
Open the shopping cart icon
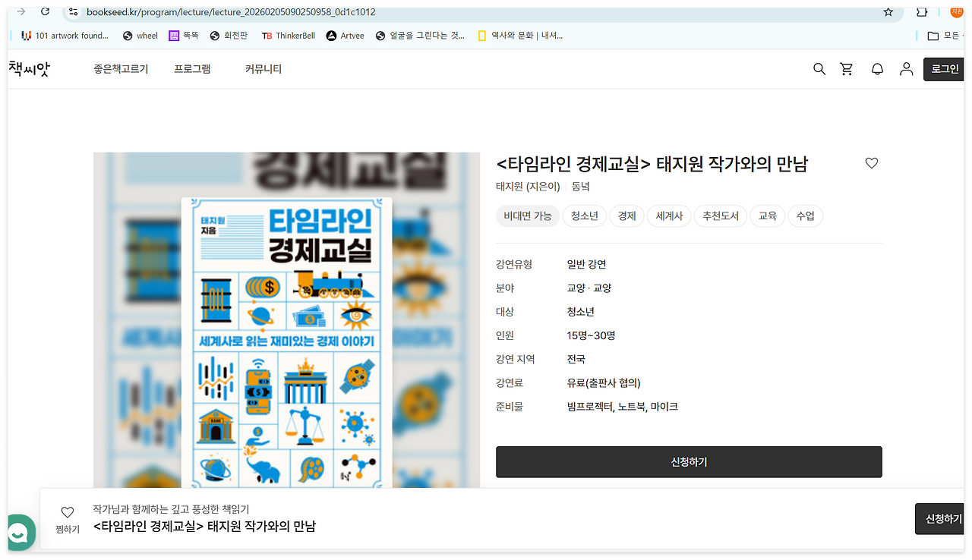click(847, 69)
